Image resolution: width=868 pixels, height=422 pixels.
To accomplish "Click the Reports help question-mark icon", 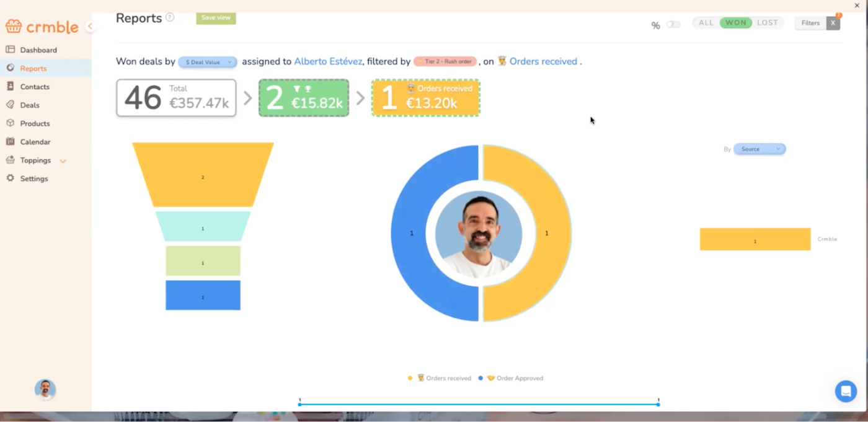I will [170, 17].
